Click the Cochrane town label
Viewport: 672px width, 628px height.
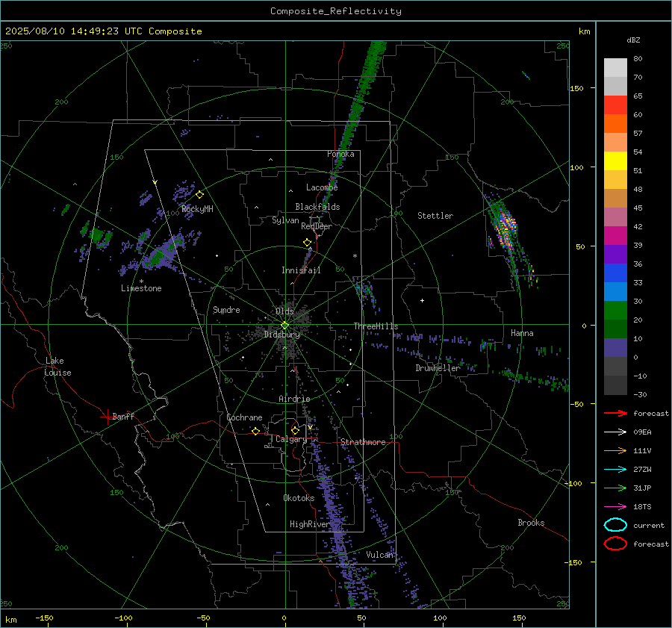pyautogui.click(x=244, y=417)
